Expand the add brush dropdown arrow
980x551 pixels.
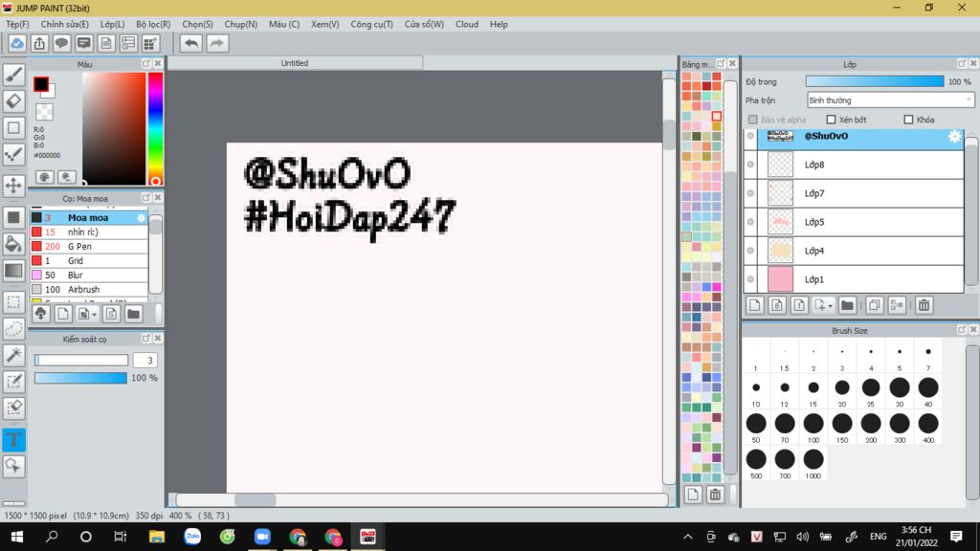95,314
